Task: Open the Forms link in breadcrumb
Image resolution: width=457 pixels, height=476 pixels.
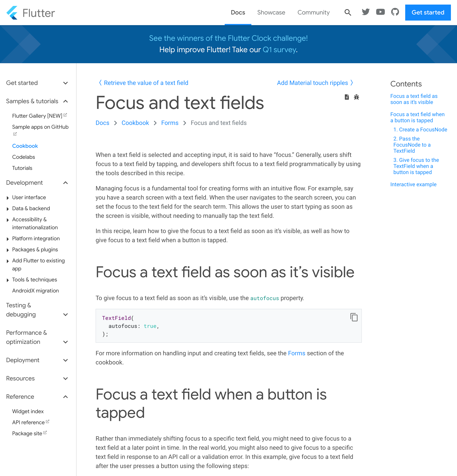Action: click(x=170, y=123)
